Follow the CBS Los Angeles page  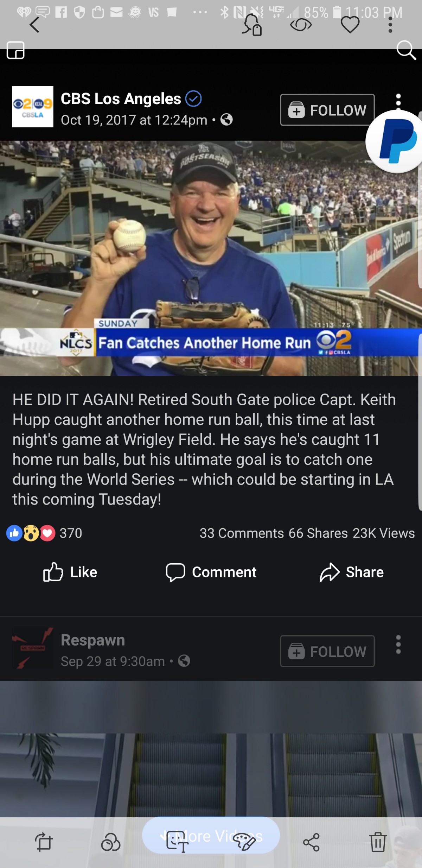(x=327, y=110)
